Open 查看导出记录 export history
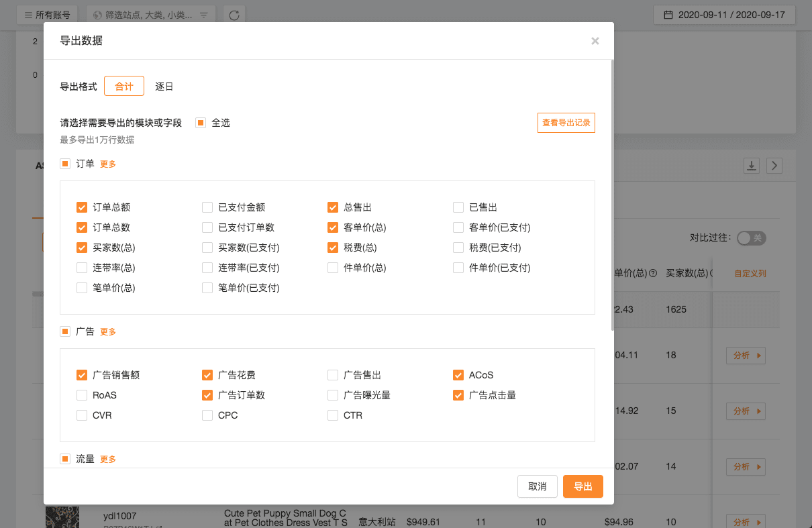Image resolution: width=812 pixels, height=528 pixels. (x=566, y=123)
